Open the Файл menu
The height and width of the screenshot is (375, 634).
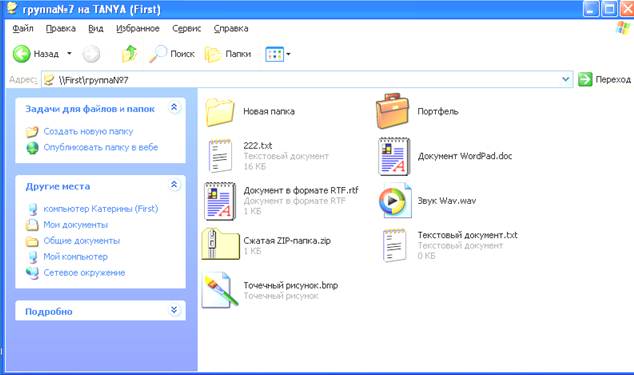[x=23, y=28]
